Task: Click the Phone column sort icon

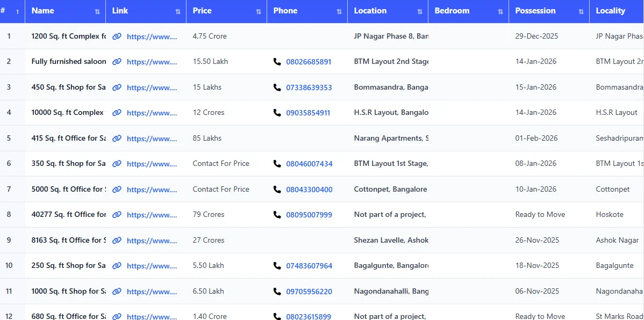Action: [339, 11]
